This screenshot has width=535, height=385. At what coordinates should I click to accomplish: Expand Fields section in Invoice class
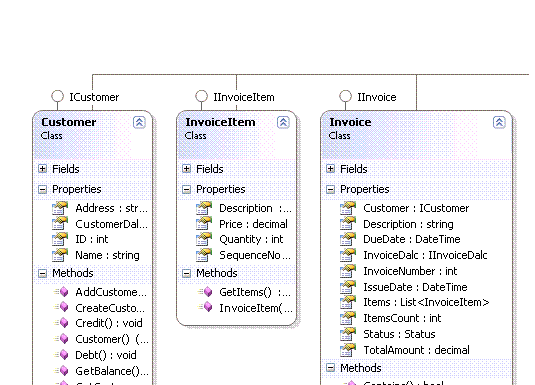click(331, 169)
